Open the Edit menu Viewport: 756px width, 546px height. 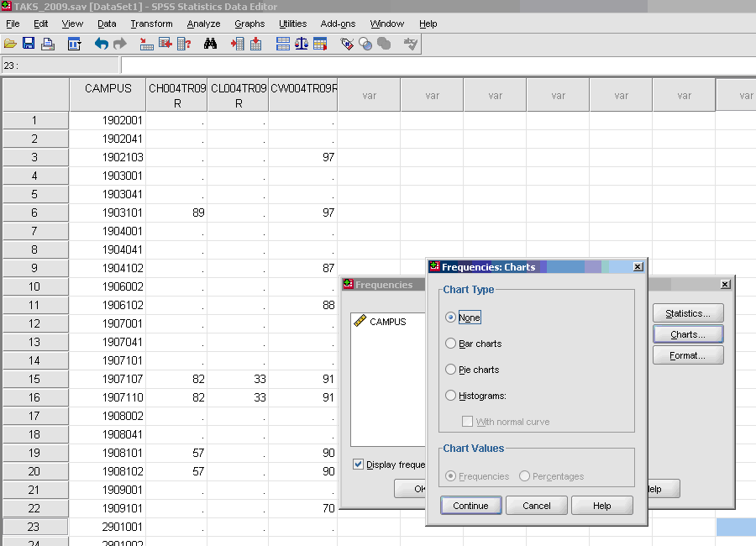point(40,24)
